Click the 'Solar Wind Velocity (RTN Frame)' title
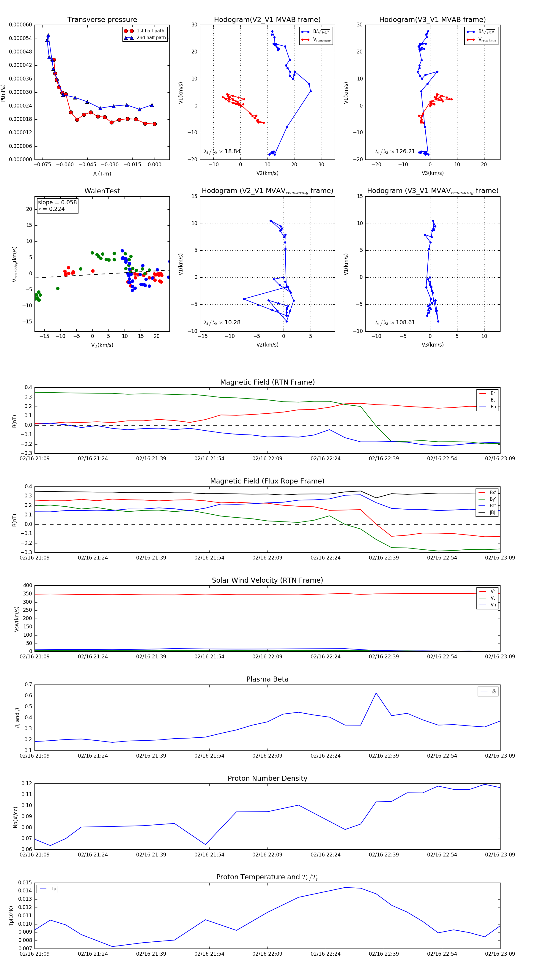This screenshot has width=535, height=980. click(x=267, y=581)
